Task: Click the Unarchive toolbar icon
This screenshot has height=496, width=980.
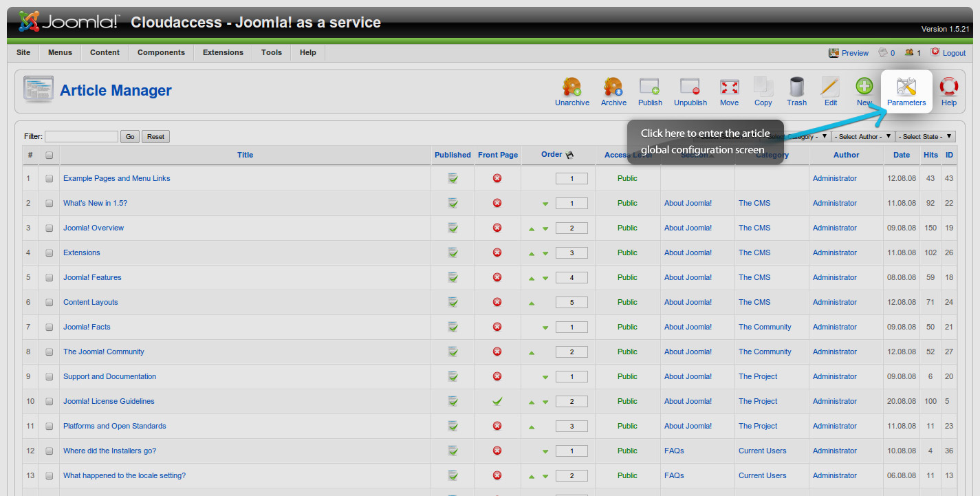Action: [x=571, y=87]
